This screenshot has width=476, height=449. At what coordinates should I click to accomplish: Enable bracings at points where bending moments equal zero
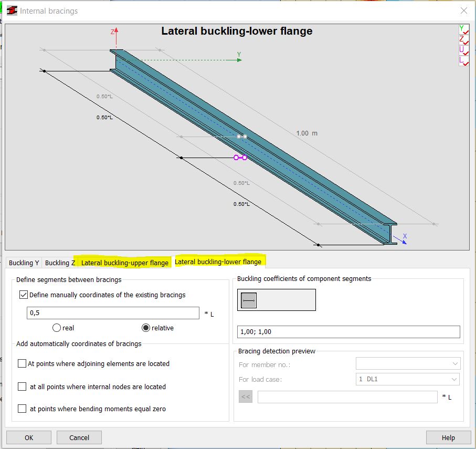click(x=22, y=409)
